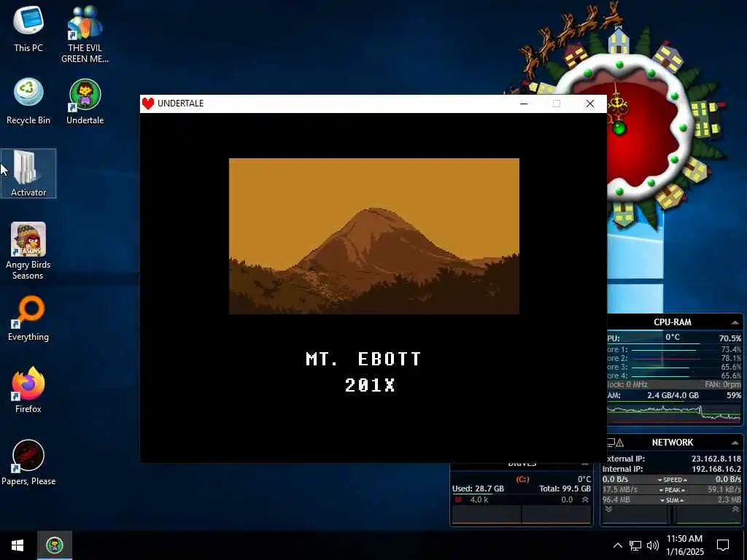Viewport: 747px width, 560px height.
Task: Collapse the CPU-RAM gadget panel
Action: (735, 323)
